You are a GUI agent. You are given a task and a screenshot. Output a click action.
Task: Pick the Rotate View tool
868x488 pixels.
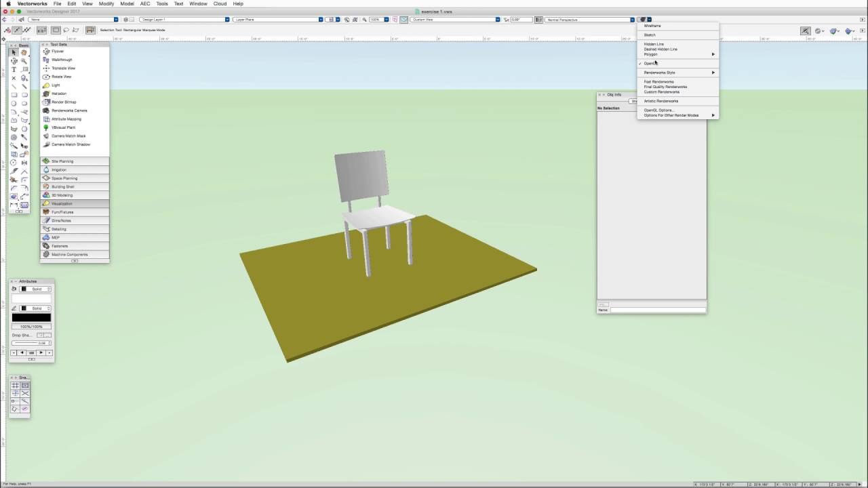[75, 77]
